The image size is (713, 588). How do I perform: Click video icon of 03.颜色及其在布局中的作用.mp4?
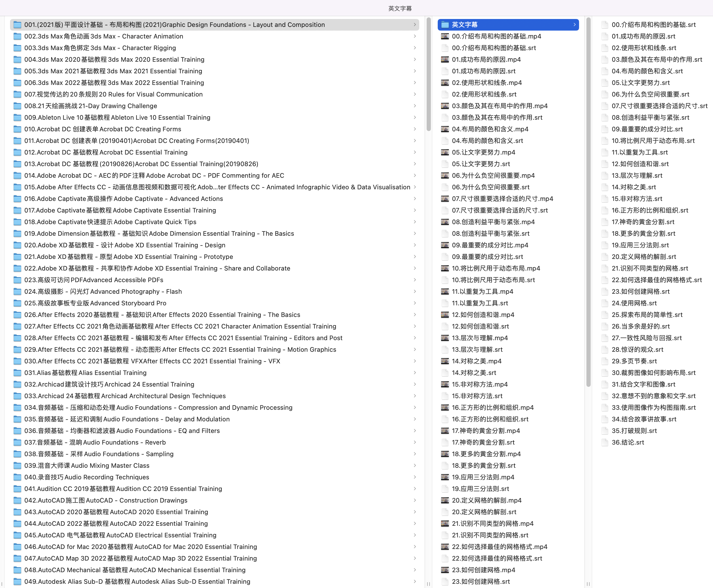click(445, 106)
